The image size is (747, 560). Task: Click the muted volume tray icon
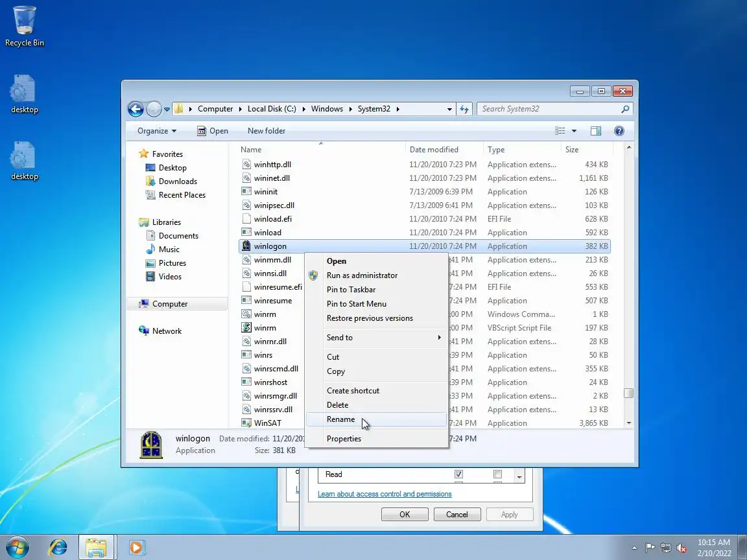click(x=682, y=548)
